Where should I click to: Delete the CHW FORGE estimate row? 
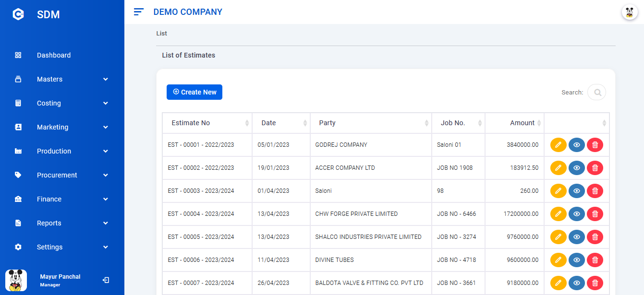pyautogui.click(x=595, y=214)
